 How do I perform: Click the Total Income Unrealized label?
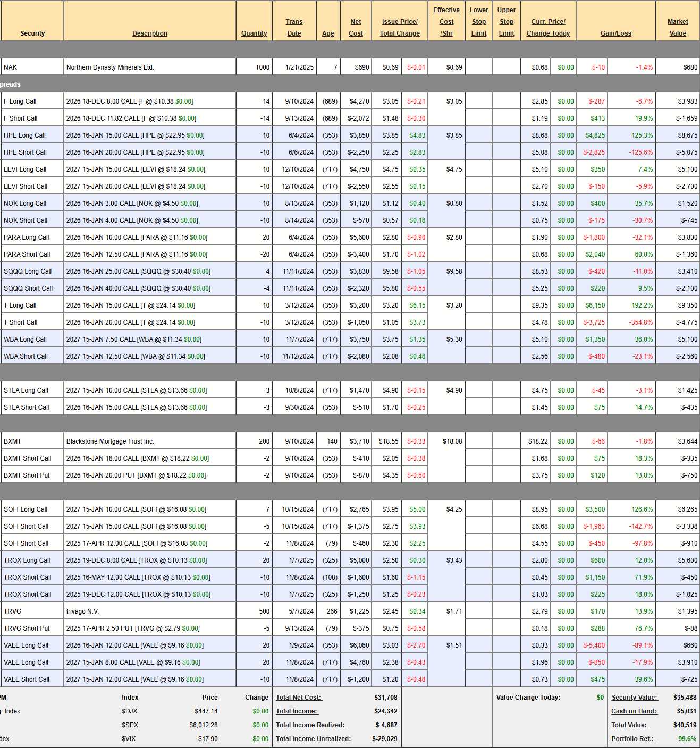click(x=313, y=739)
